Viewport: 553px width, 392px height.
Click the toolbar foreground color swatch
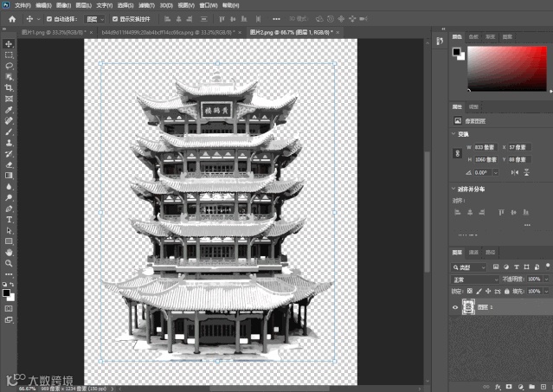[x=6, y=292]
